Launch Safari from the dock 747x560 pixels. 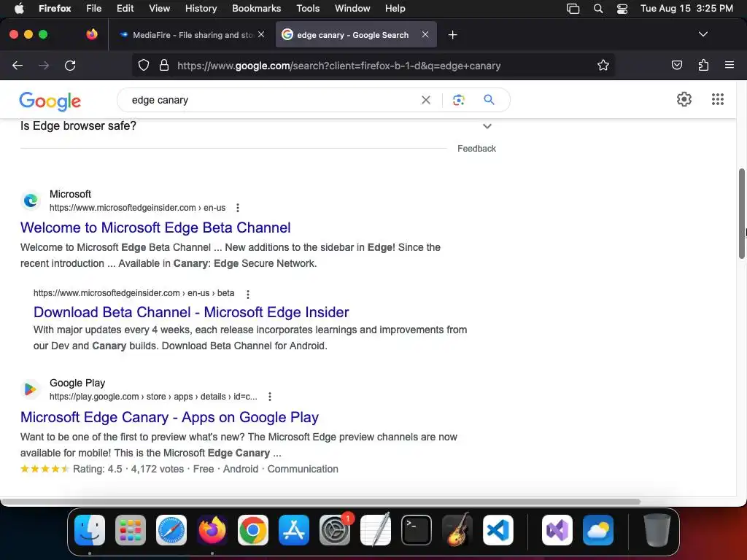(171, 530)
